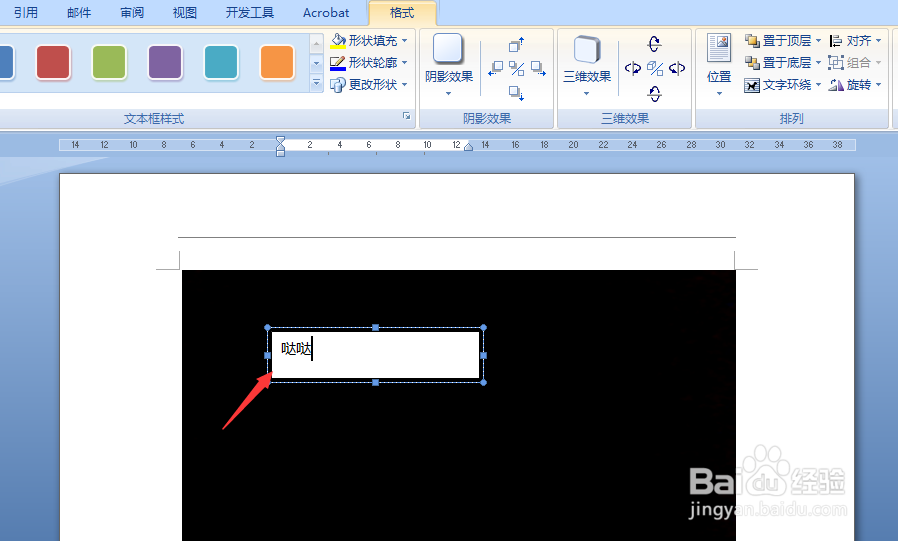The height and width of the screenshot is (541, 898).
Task: Open the 位置 position menu
Action: click(719, 65)
